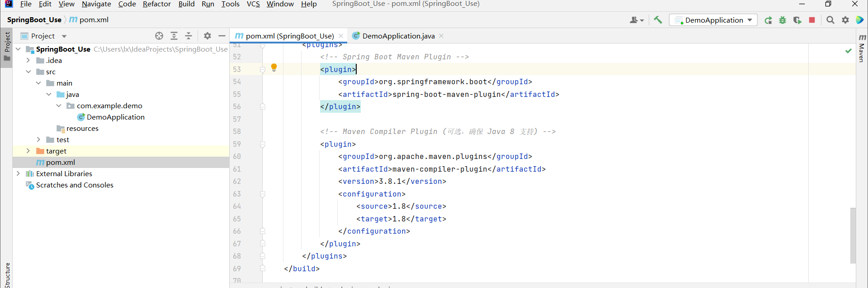Fold the plugin block at line 59
868x288 pixels.
(262, 144)
